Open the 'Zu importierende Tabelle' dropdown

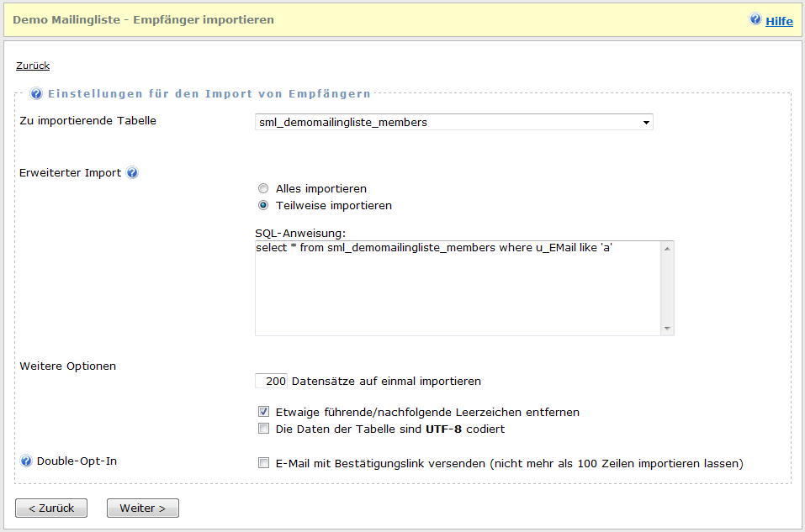(454, 123)
